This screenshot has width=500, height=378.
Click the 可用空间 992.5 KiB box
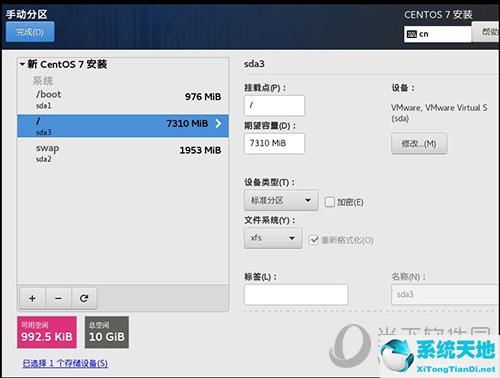(x=47, y=332)
